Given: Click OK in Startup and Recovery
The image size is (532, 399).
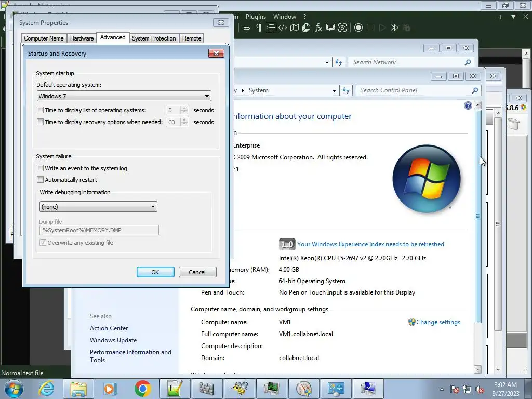Looking at the screenshot, I should click(x=155, y=272).
